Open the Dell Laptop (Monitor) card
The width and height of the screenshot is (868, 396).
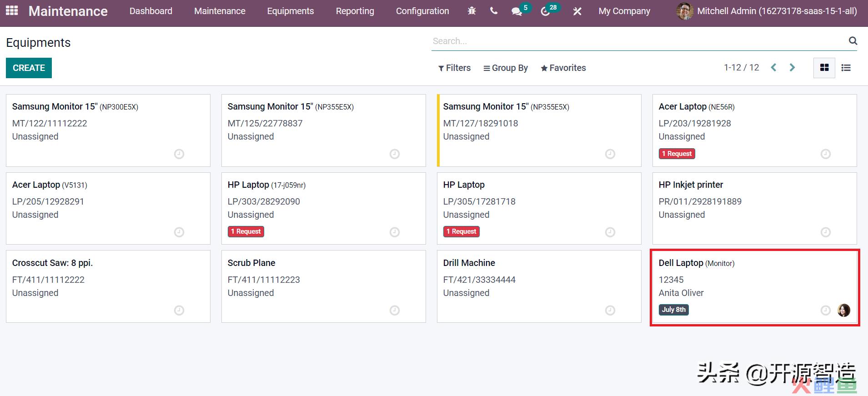[755, 286]
